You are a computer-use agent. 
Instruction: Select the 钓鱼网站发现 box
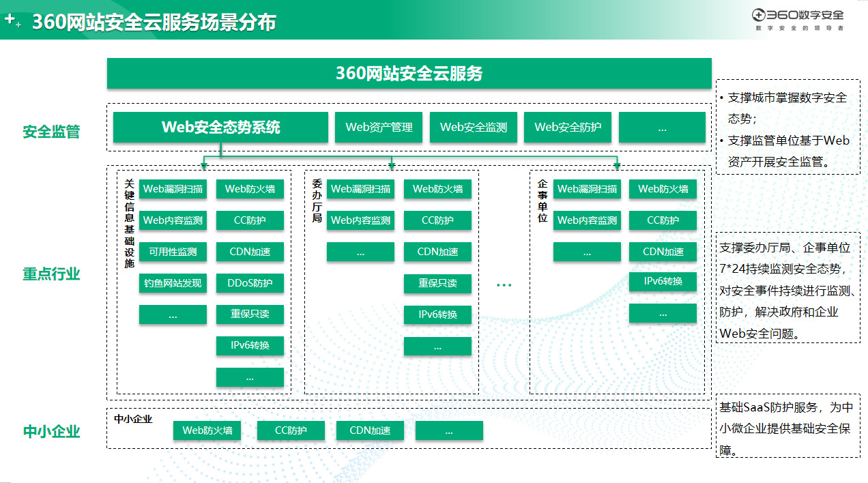pyautogui.click(x=173, y=283)
